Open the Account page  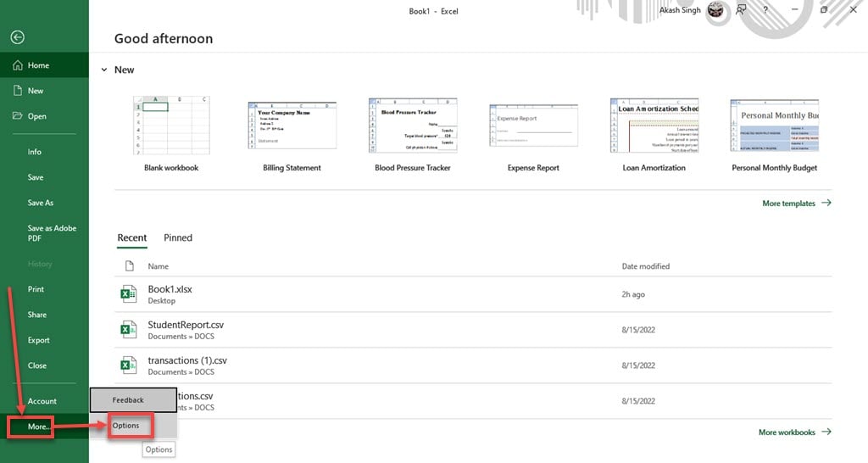tap(44, 401)
